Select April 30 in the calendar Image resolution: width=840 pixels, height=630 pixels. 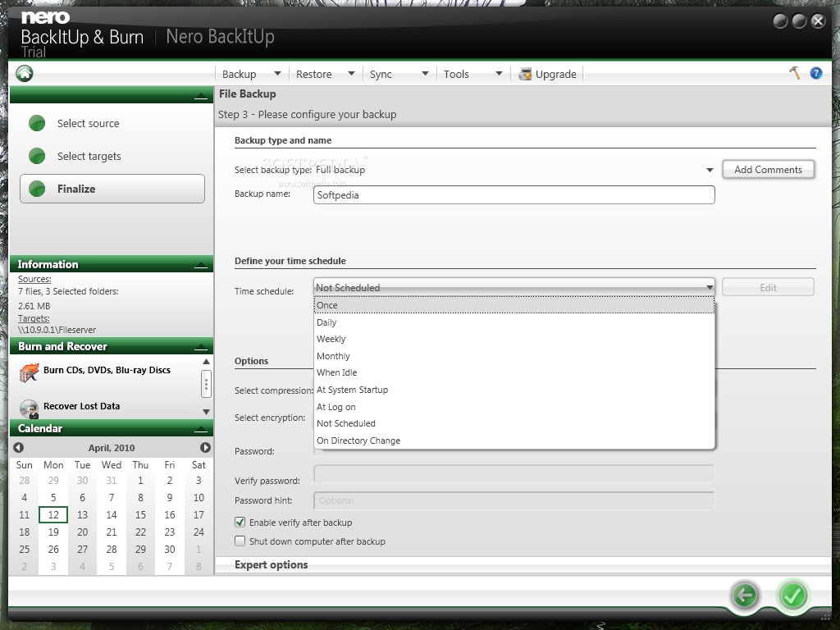click(169, 549)
